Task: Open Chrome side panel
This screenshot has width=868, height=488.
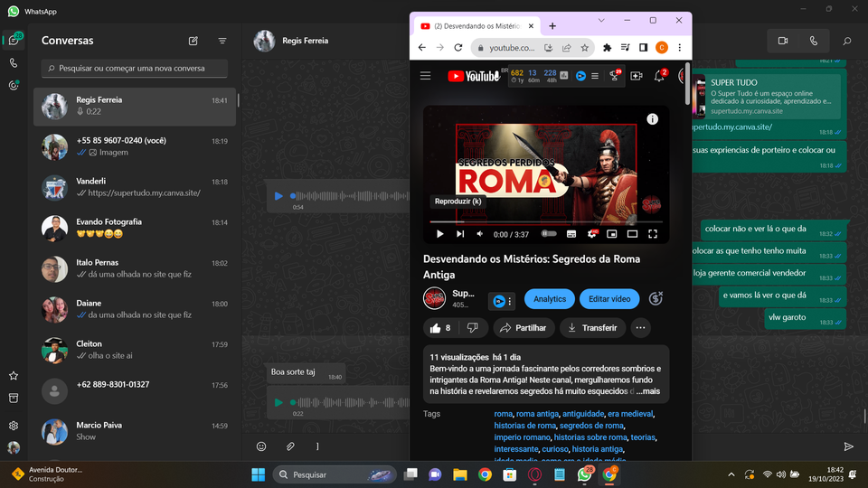Action: pos(643,48)
